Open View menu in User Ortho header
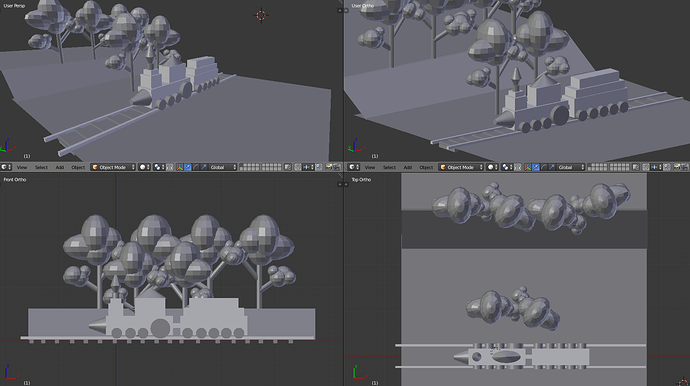Image resolution: width=690 pixels, height=386 pixels. pos(370,167)
